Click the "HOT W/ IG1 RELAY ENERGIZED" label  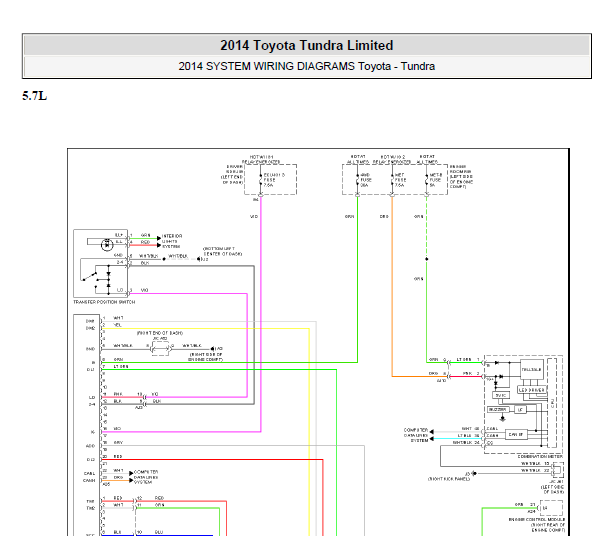point(261,159)
